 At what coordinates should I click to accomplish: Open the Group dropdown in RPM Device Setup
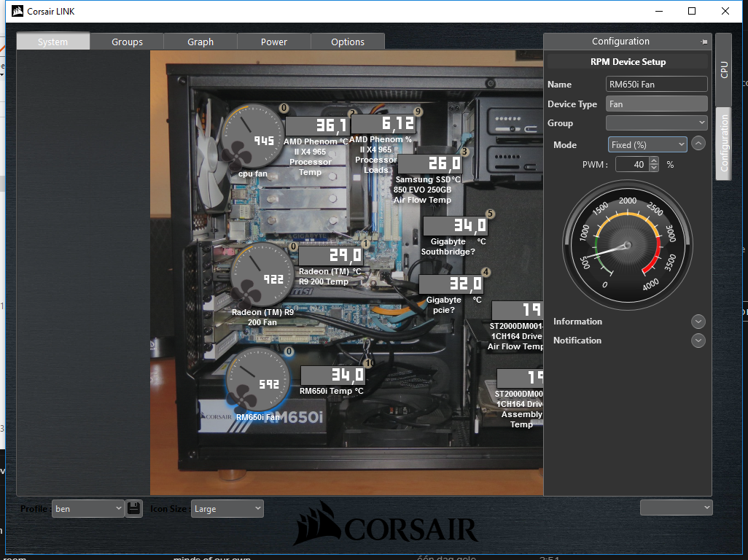click(656, 122)
